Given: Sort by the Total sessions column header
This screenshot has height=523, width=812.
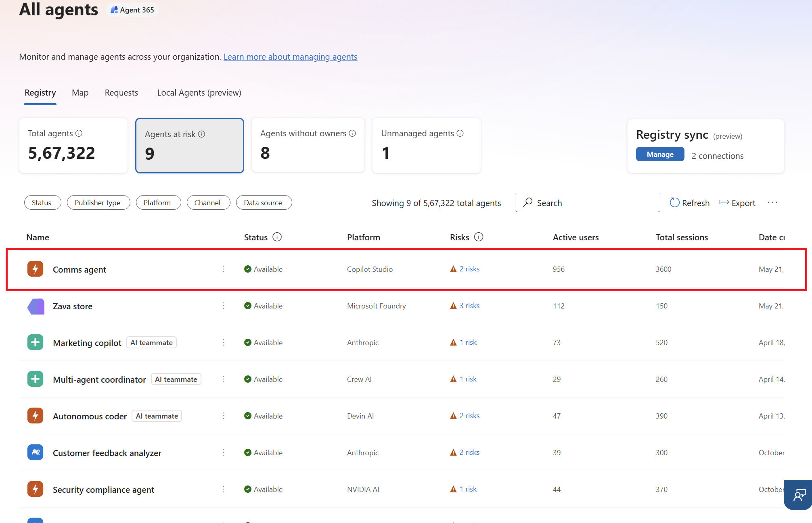Looking at the screenshot, I should point(682,237).
